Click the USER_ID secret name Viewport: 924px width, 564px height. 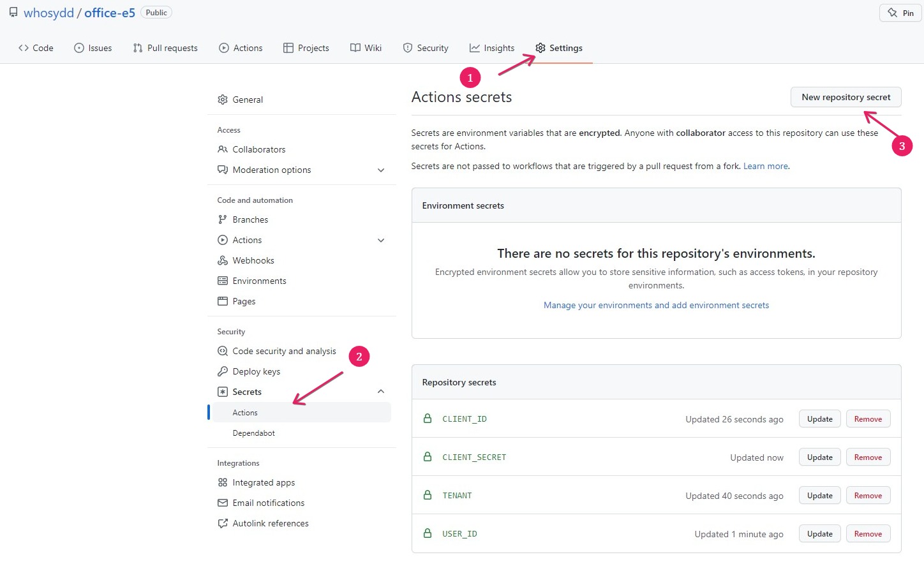pyautogui.click(x=459, y=534)
